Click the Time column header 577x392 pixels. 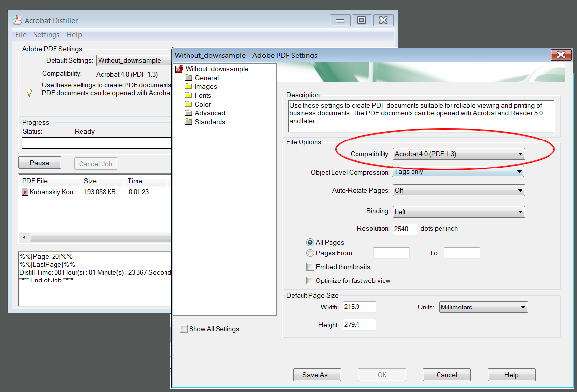pos(146,181)
